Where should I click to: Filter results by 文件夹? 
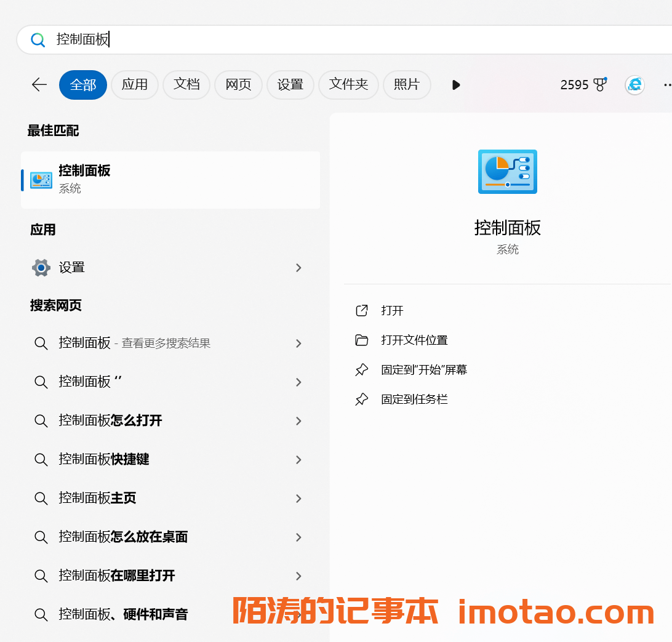pyautogui.click(x=348, y=85)
